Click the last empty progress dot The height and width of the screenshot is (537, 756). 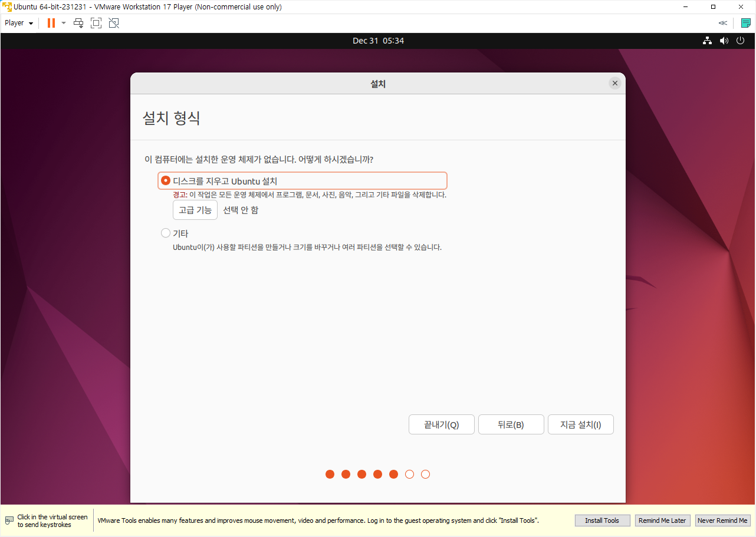[426, 474]
